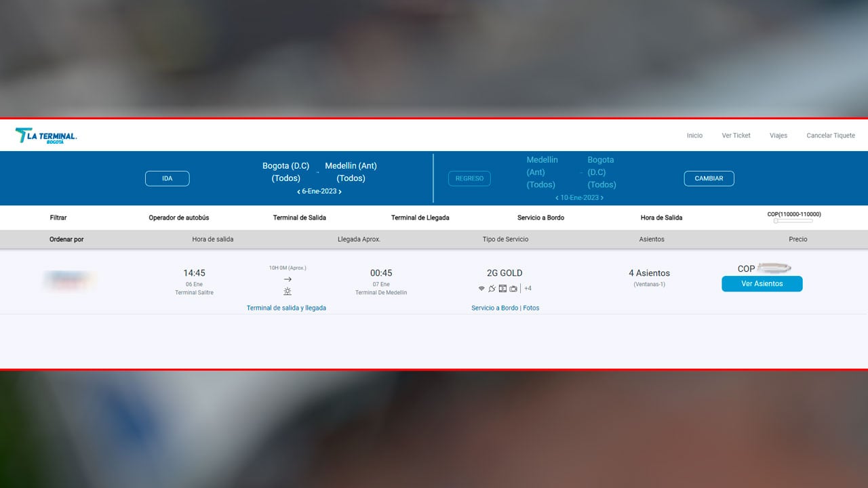Screen dimensions: 868x488
Task: Click the video camera amenity icon
Action: [513, 288]
